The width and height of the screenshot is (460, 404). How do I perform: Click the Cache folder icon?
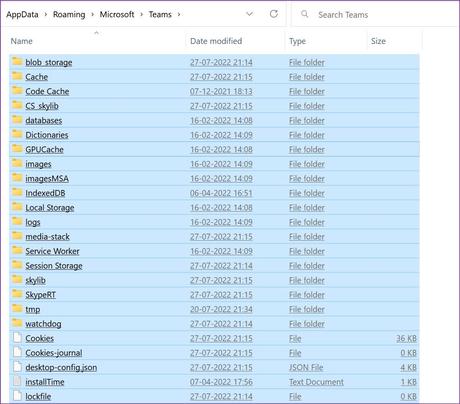point(17,76)
